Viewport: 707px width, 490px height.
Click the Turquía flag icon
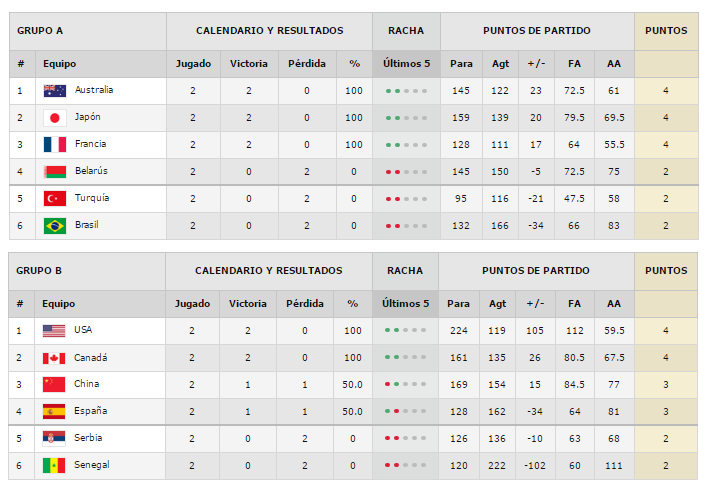coord(55,199)
